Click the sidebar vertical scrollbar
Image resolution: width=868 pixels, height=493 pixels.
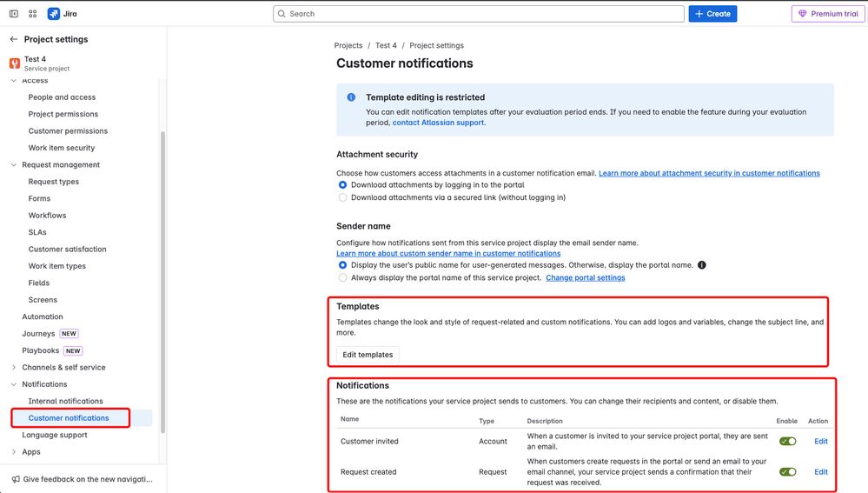coord(162,283)
